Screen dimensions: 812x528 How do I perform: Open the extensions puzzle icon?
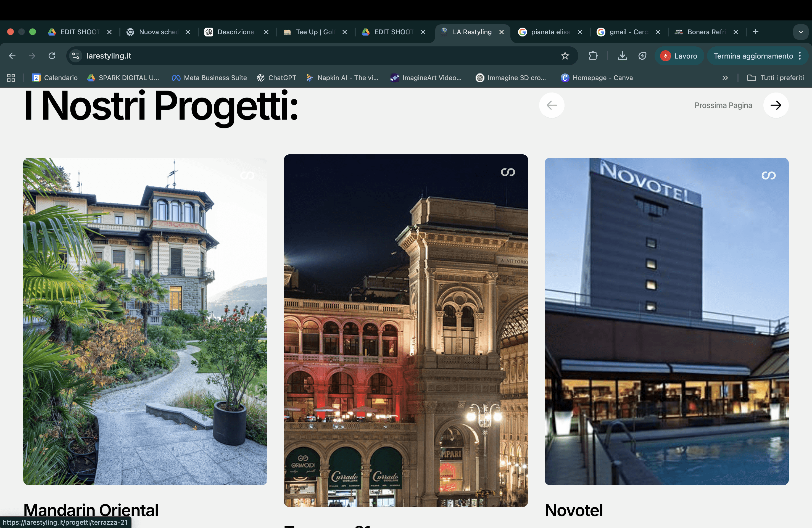tap(593, 56)
